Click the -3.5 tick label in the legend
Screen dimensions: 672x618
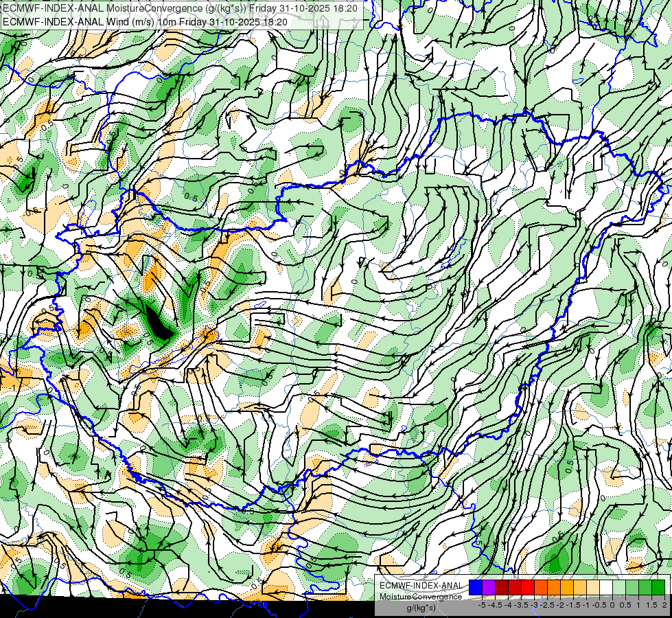[521, 605]
